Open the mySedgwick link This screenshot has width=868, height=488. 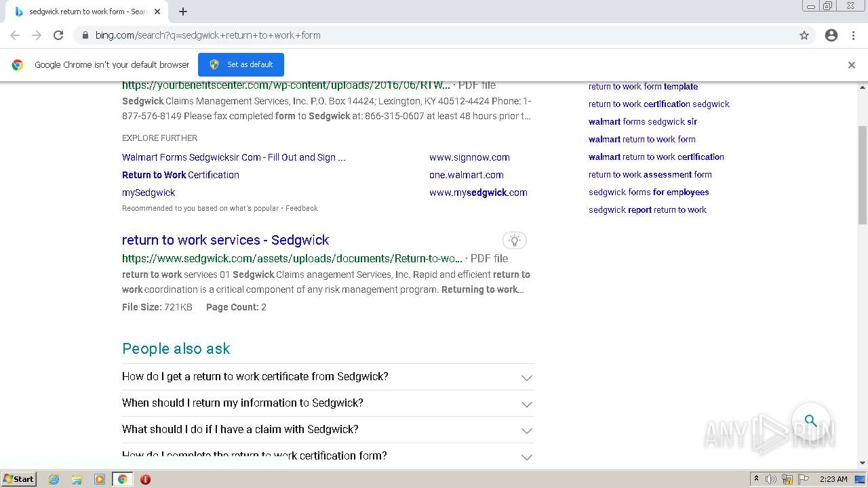coord(149,192)
